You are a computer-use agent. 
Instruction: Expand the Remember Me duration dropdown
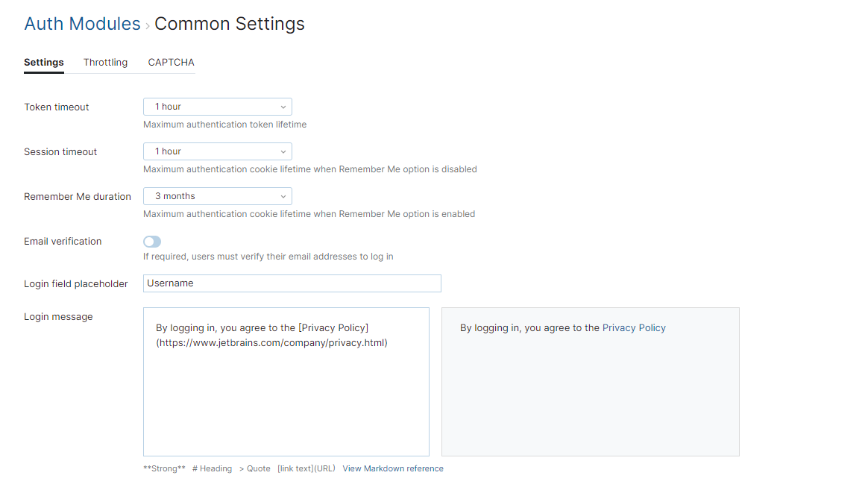[x=217, y=196]
